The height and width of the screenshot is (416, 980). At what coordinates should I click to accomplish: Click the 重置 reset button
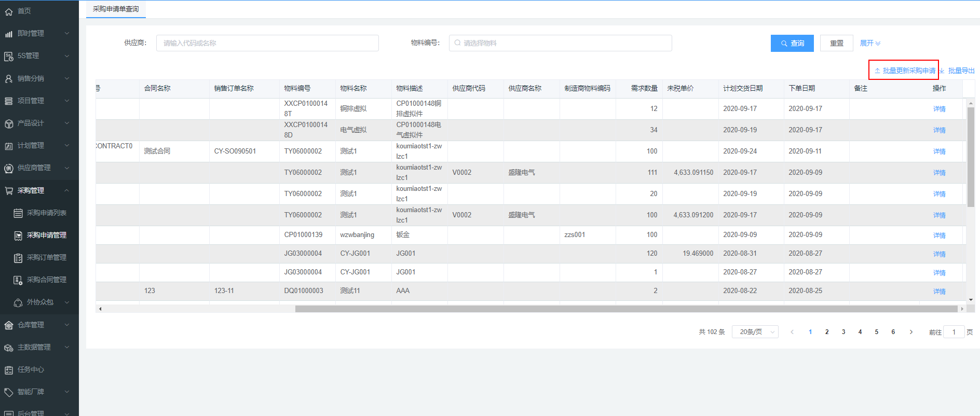[836, 44]
